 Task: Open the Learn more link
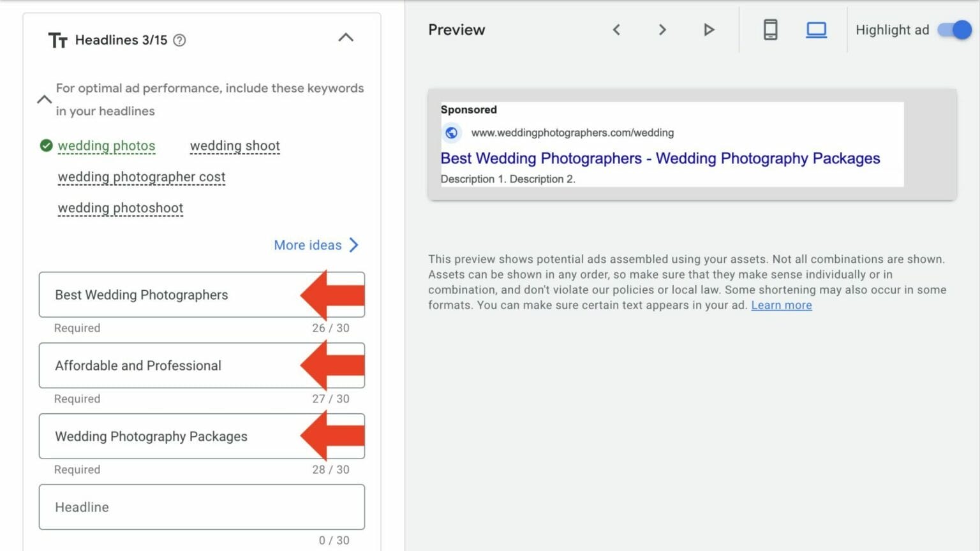pyautogui.click(x=781, y=305)
